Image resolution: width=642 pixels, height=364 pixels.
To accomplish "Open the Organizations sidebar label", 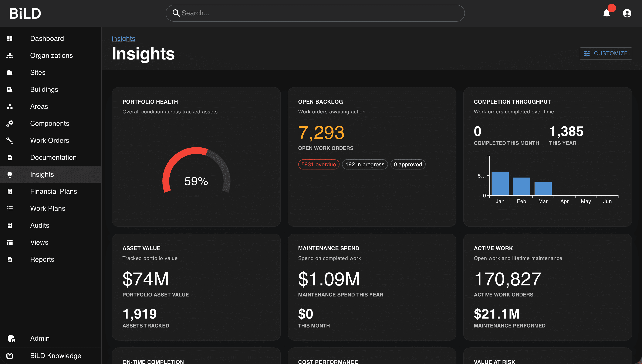I will (x=51, y=55).
